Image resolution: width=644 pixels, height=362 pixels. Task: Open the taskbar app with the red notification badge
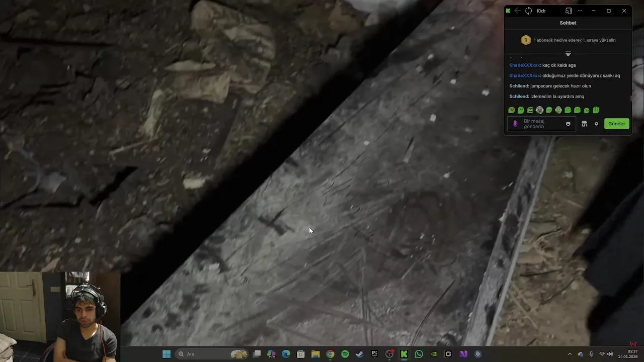click(x=389, y=354)
